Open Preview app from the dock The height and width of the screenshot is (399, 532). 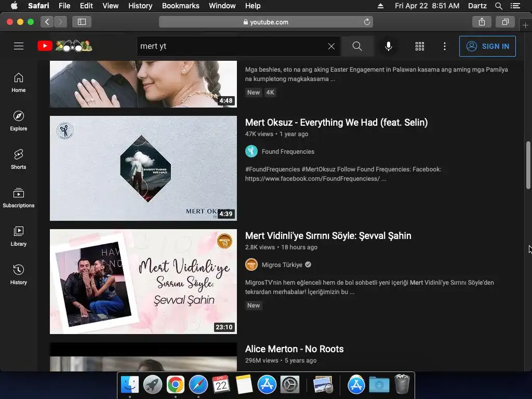click(323, 384)
